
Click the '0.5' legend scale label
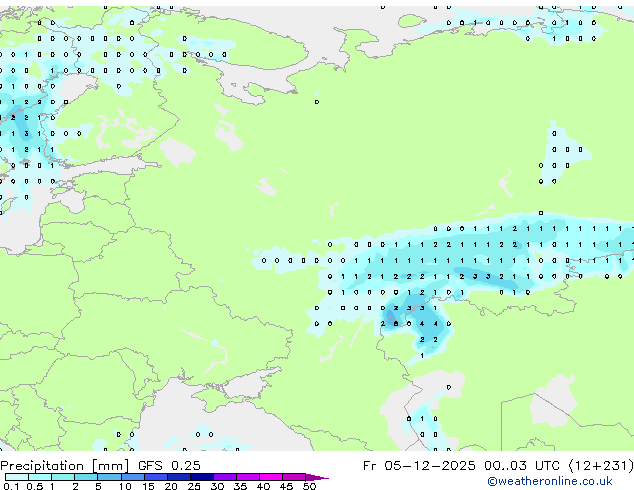pyautogui.click(x=34, y=486)
